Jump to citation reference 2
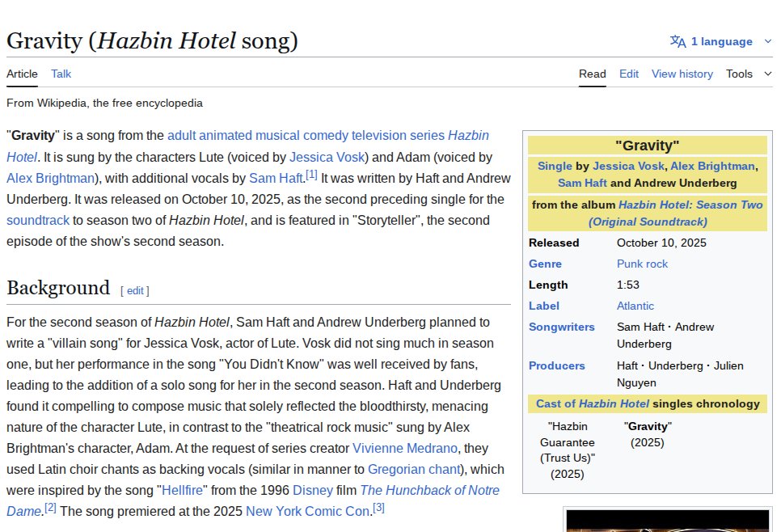This screenshot has width=781, height=532. click(x=50, y=507)
